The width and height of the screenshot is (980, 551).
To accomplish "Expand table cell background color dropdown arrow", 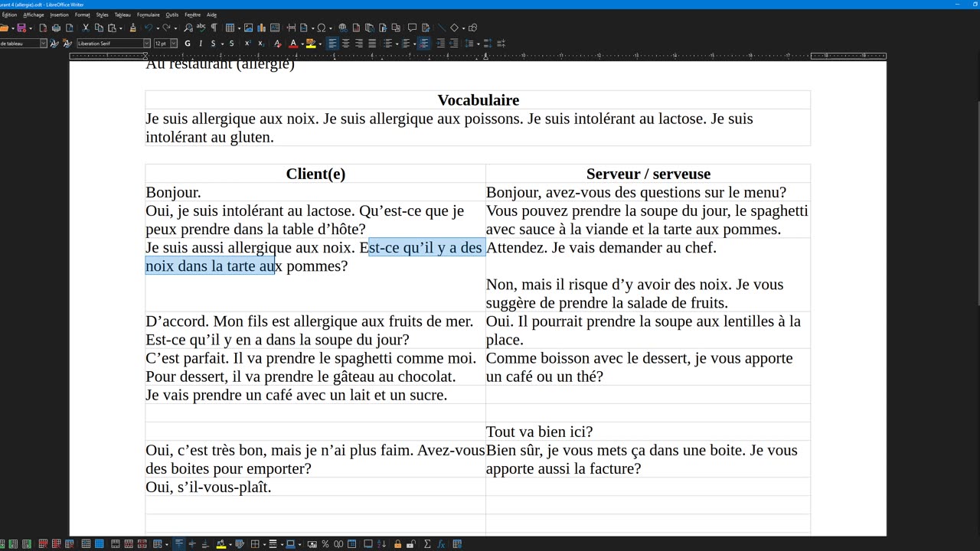I will pyautogui.click(x=229, y=544).
